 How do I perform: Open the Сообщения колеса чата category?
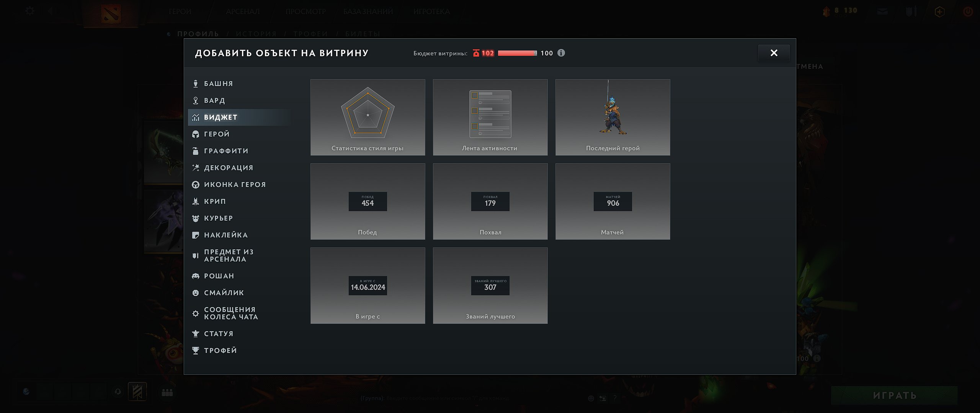click(239, 313)
